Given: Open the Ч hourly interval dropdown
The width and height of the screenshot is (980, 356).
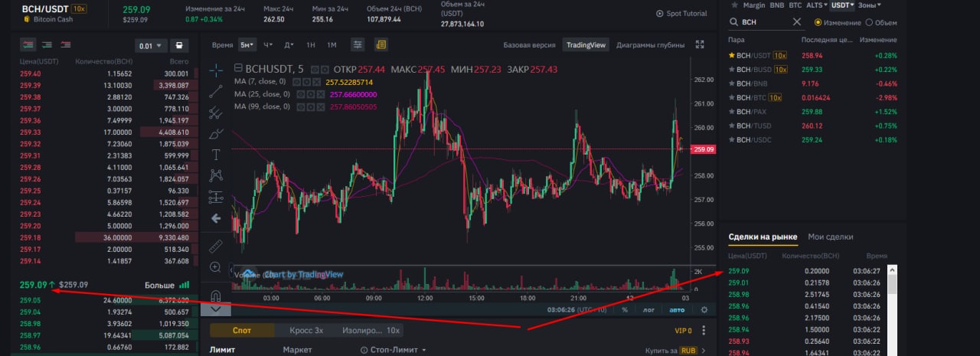Looking at the screenshot, I should tap(269, 44).
